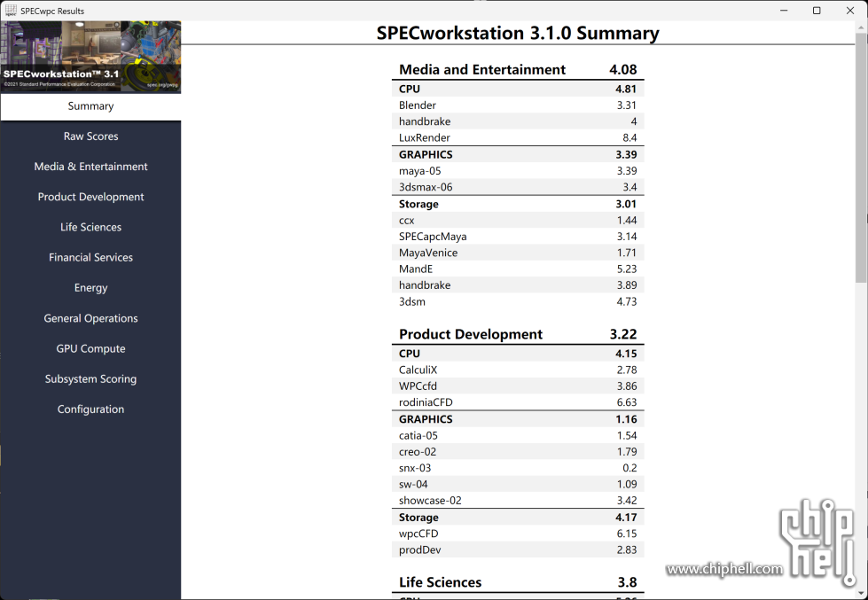Show Financial Services results

pyautogui.click(x=90, y=257)
